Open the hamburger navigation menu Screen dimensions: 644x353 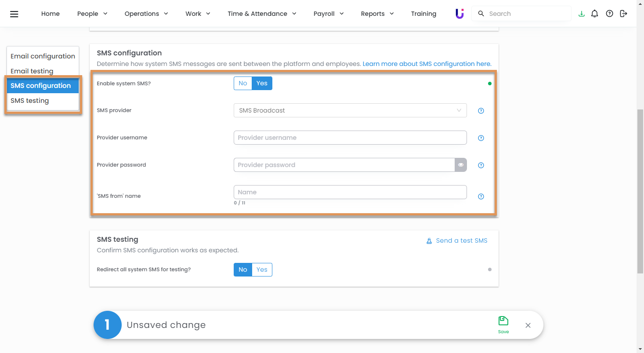(x=14, y=14)
